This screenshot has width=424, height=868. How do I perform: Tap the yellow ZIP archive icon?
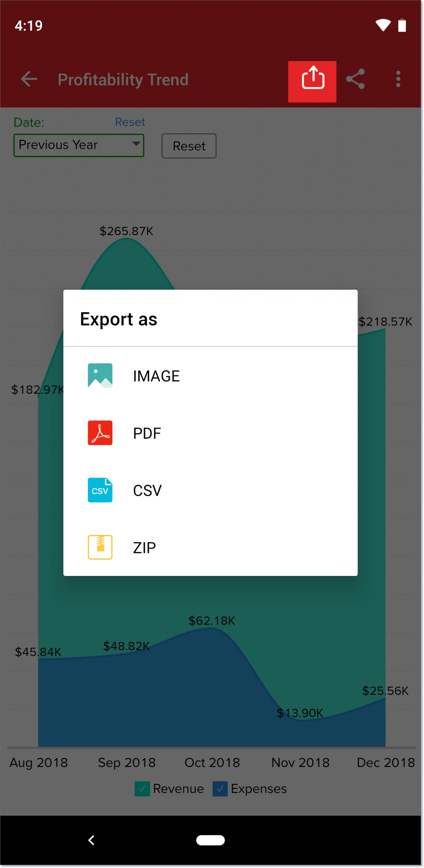[100, 547]
